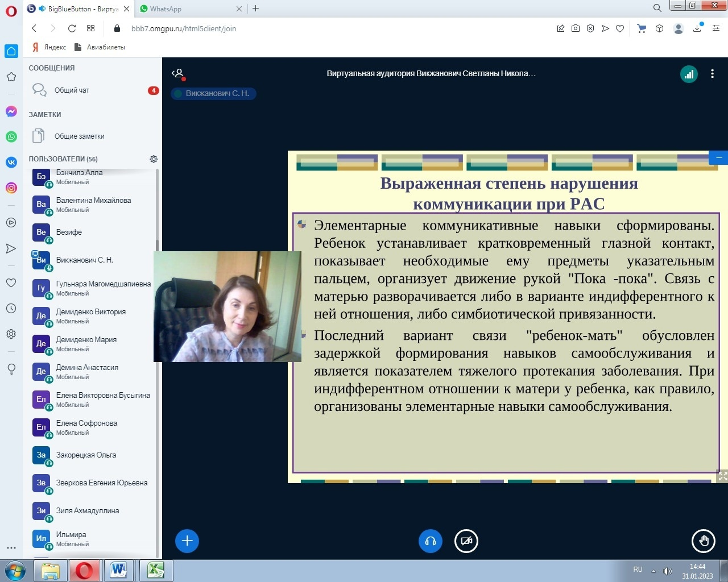Image resolution: width=728 pixels, height=582 pixels.
Task: Open easy setup sliders icon
Action: (x=716, y=28)
